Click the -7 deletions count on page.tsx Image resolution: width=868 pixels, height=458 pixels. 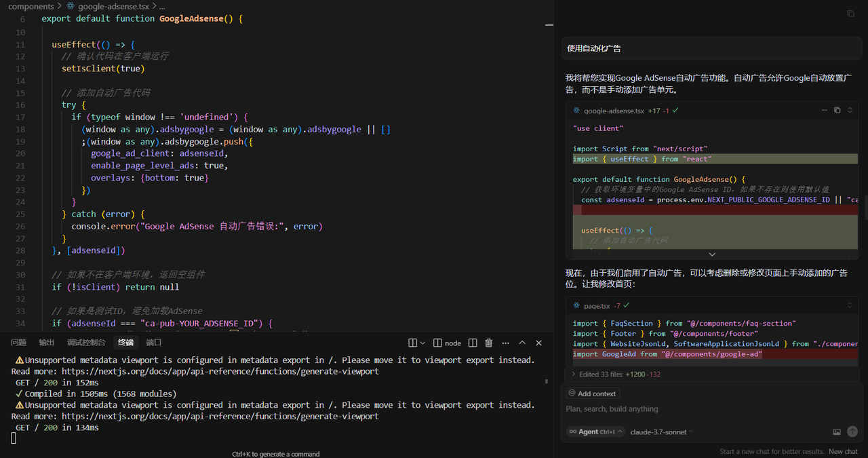point(617,305)
